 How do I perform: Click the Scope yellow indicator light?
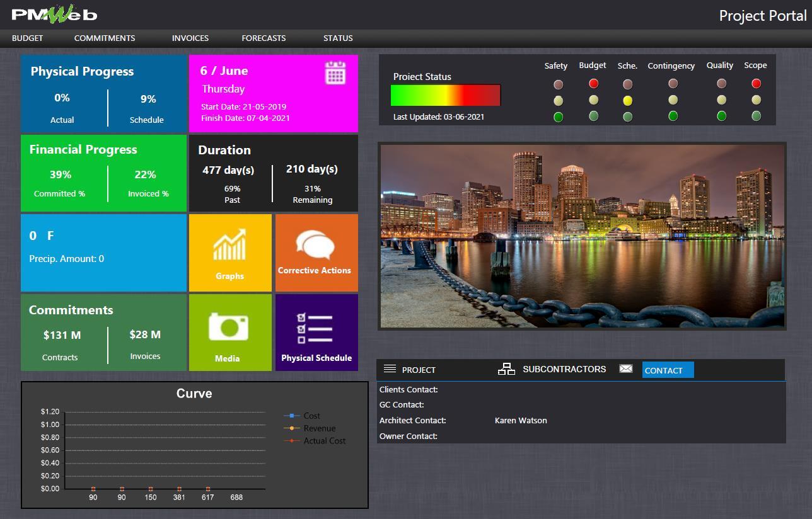[x=756, y=100]
